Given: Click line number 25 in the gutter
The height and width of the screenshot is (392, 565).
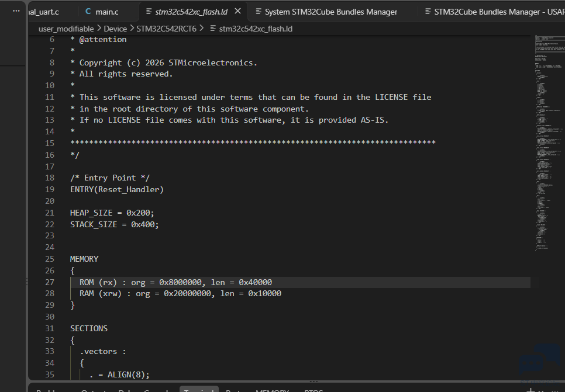Looking at the screenshot, I should click(x=50, y=259).
